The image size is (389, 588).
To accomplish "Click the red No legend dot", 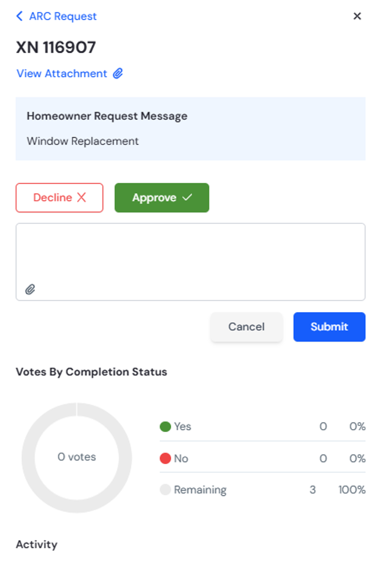I will pyautogui.click(x=165, y=458).
